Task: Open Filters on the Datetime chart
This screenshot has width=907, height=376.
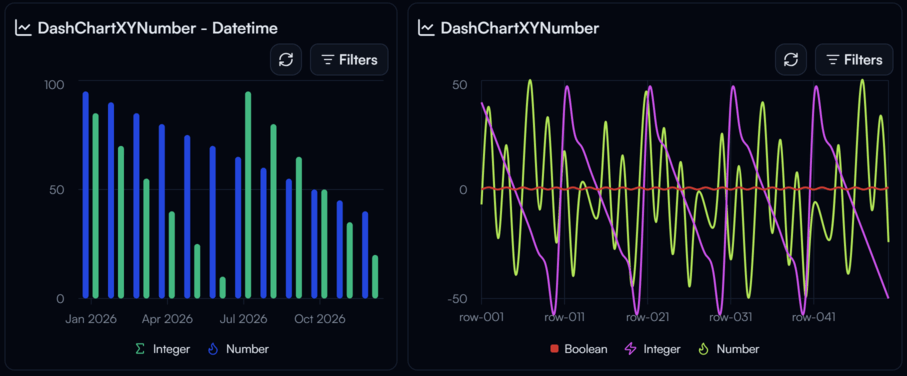Action: tap(349, 60)
